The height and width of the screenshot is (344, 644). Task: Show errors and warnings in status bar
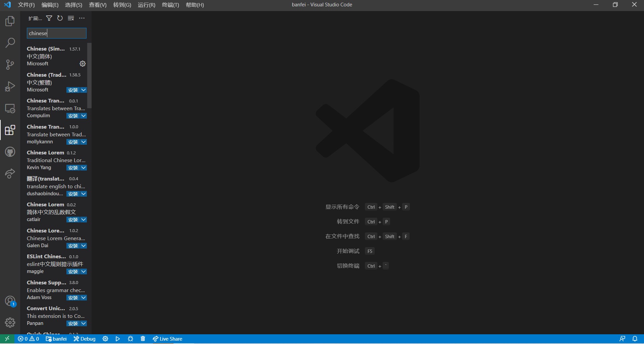click(29, 339)
